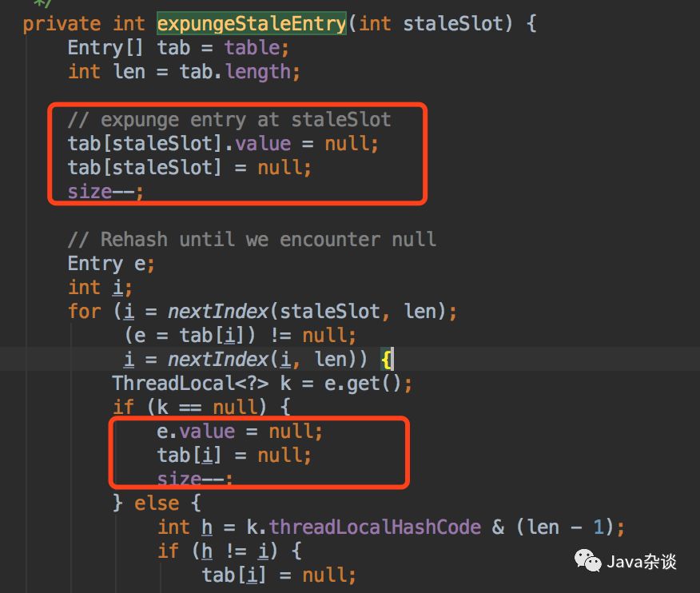Image resolution: width=700 pixels, height=593 pixels.
Task: Click "value" in tab[staleSlot].value = null
Action: (263, 144)
